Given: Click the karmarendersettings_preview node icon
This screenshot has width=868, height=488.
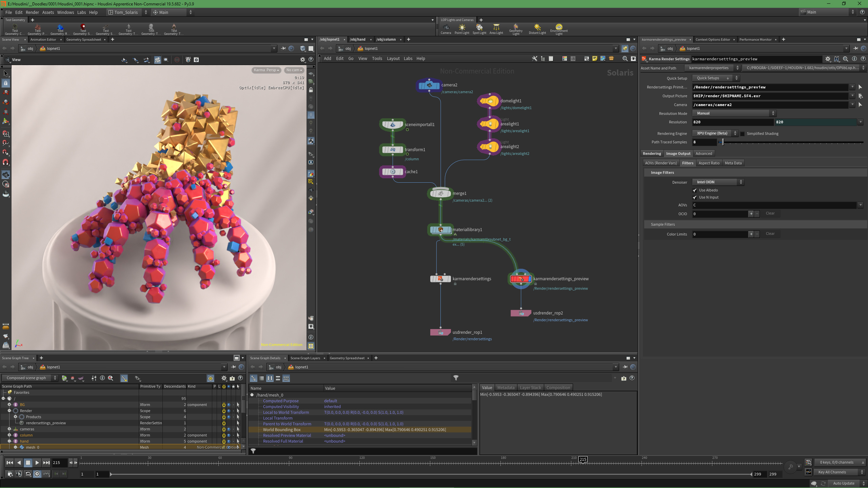Looking at the screenshot, I should [x=521, y=279].
